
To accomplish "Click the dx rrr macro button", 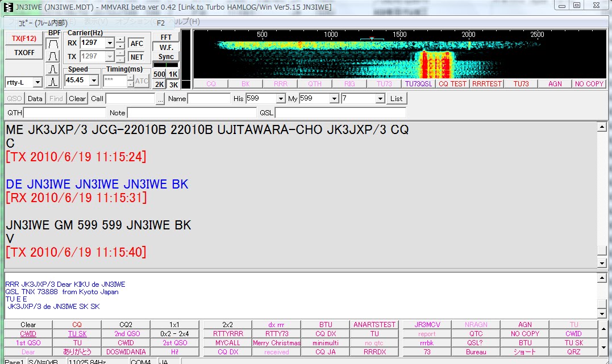I will coord(276,325).
